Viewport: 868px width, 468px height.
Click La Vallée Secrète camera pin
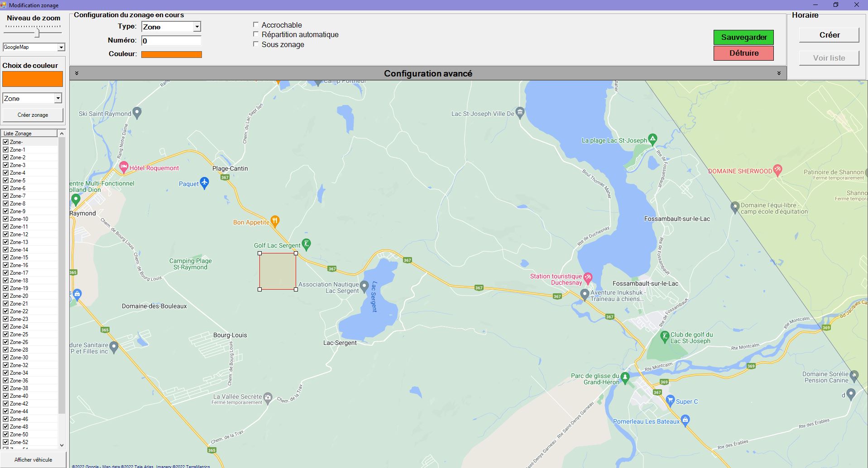[x=268, y=398]
